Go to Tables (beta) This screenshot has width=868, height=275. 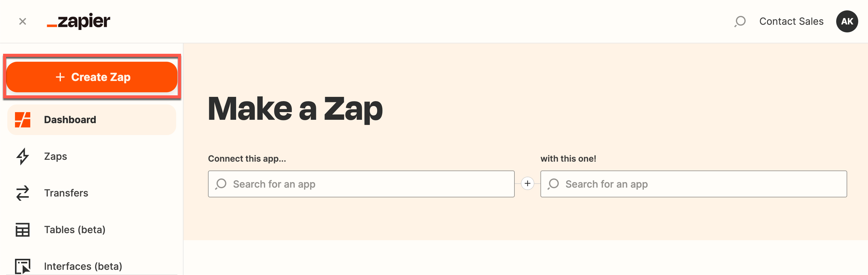tap(74, 229)
